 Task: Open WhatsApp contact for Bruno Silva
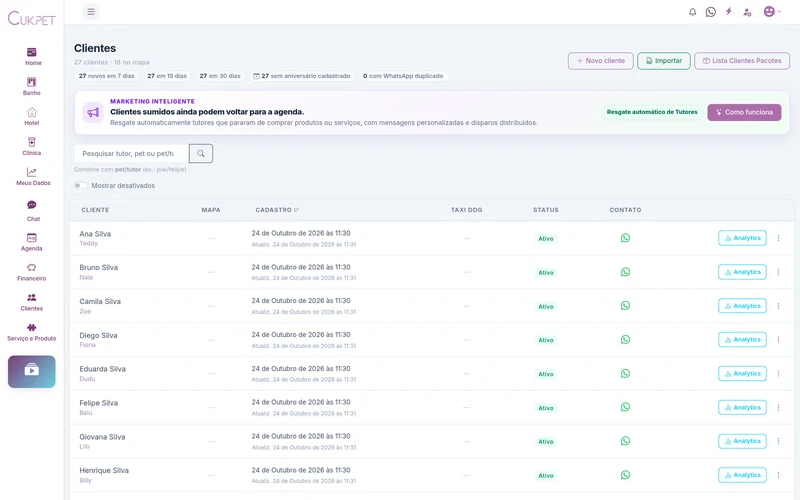pyautogui.click(x=625, y=272)
